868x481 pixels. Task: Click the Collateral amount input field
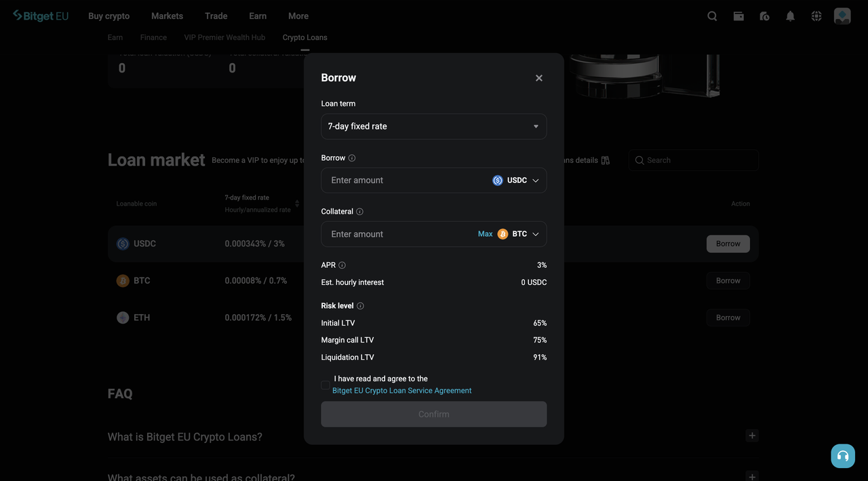tap(400, 234)
